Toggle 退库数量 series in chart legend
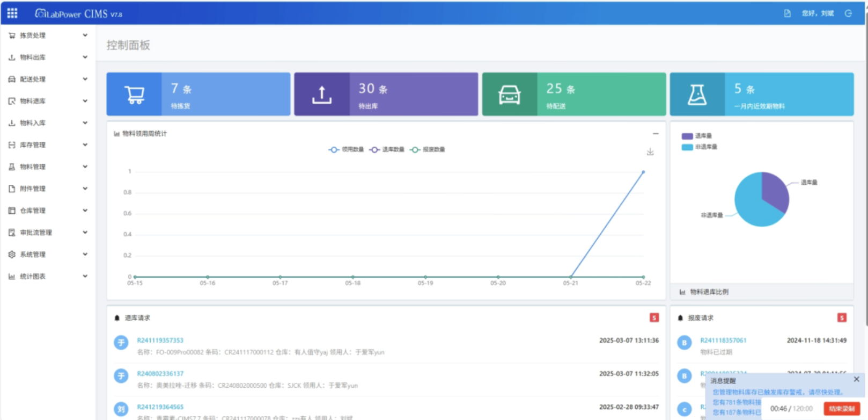Viewport: 868px width, 420px height. pyautogui.click(x=387, y=149)
